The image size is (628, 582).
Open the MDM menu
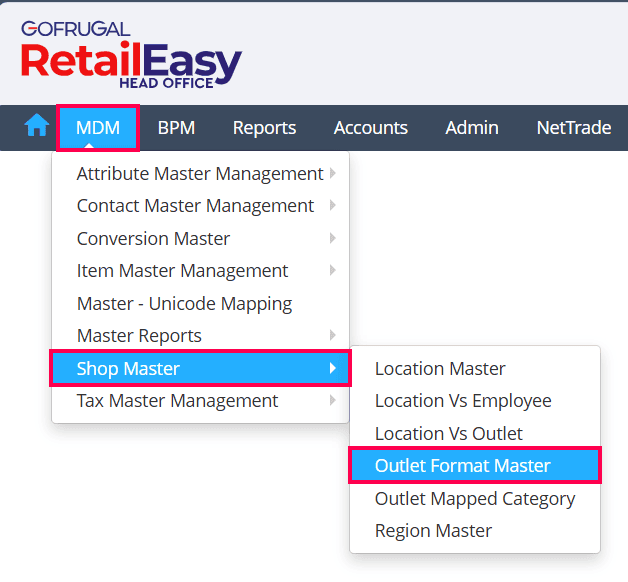point(98,128)
